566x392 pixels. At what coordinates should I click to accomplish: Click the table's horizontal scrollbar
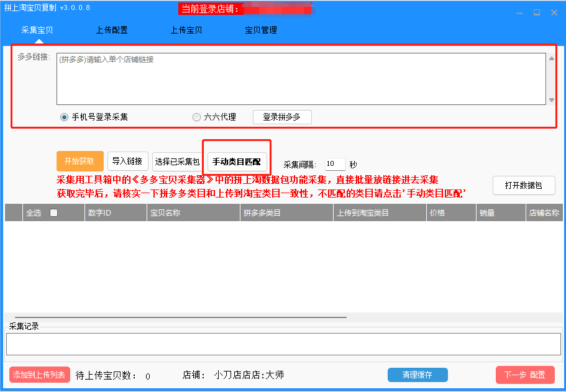click(180, 317)
